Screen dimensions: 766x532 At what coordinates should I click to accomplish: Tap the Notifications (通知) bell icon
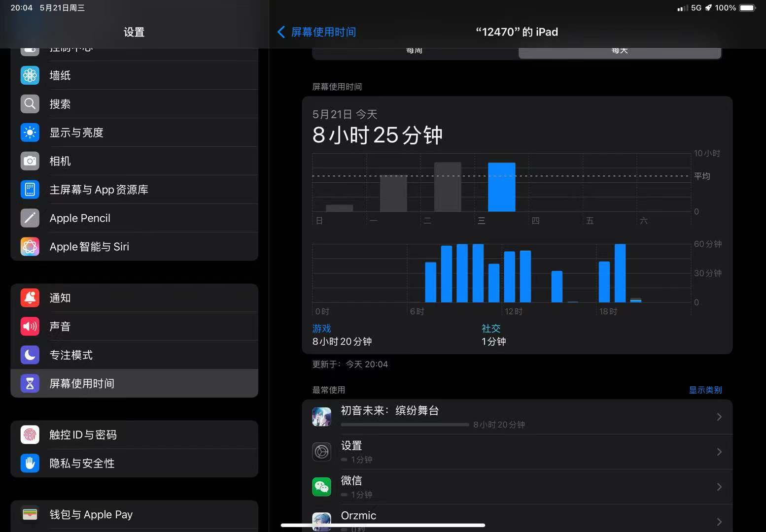30,298
